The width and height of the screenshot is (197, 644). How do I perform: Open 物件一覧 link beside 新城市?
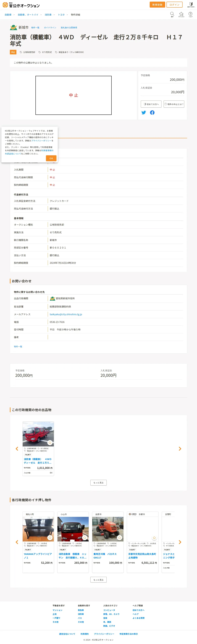pyautogui.click(x=35, y=28)
